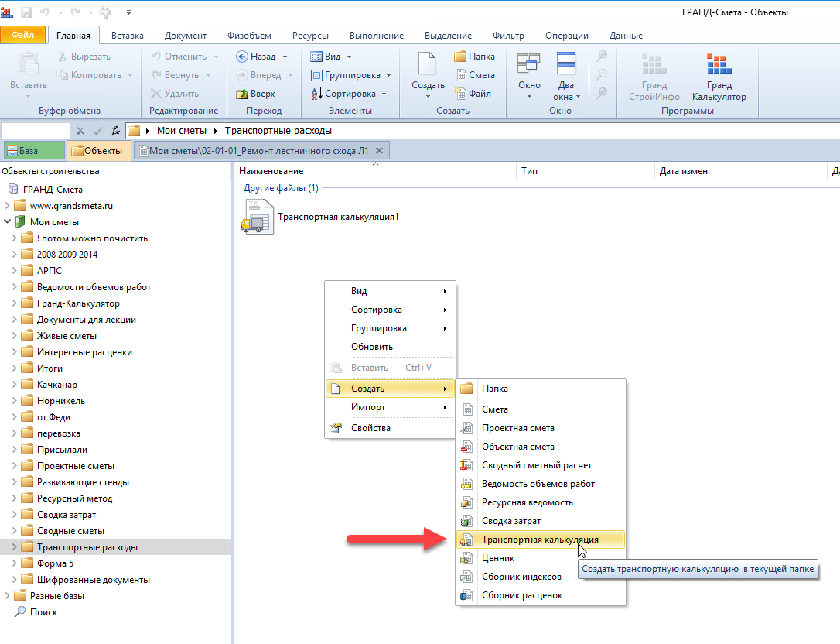The image size is (840, 644).
Task: Open the Создать ribbon dropdown arrow
Action: pyautogui.click(x=428, y=97)
